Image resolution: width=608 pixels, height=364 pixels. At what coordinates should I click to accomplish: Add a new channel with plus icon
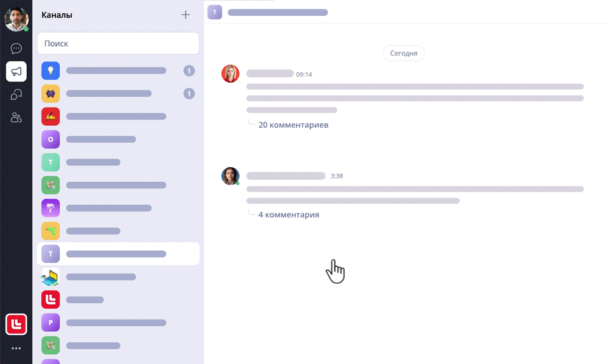[x=185, y=15]
